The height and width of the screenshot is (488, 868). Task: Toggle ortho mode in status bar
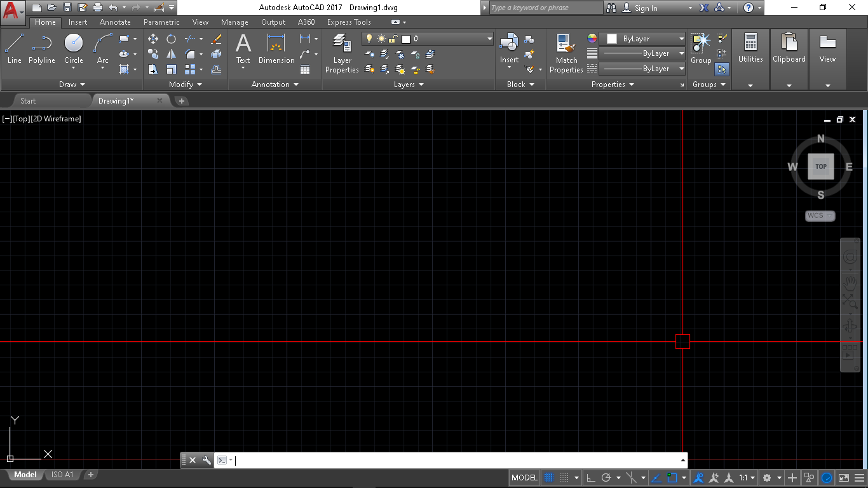(x=591, y=478)
